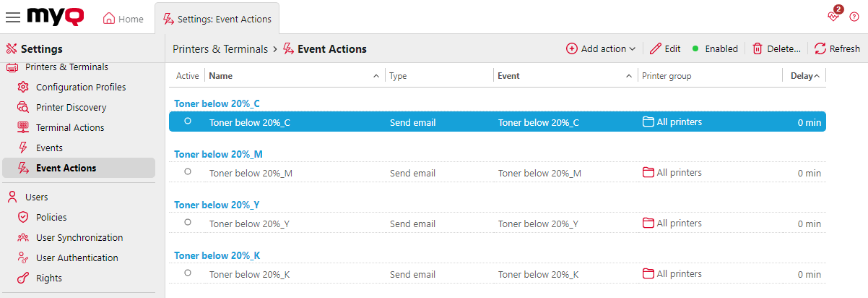This screenshot has width=868, height=298.
Task: Click the Refresh icon in toolbar
Action: coord(820,48)
